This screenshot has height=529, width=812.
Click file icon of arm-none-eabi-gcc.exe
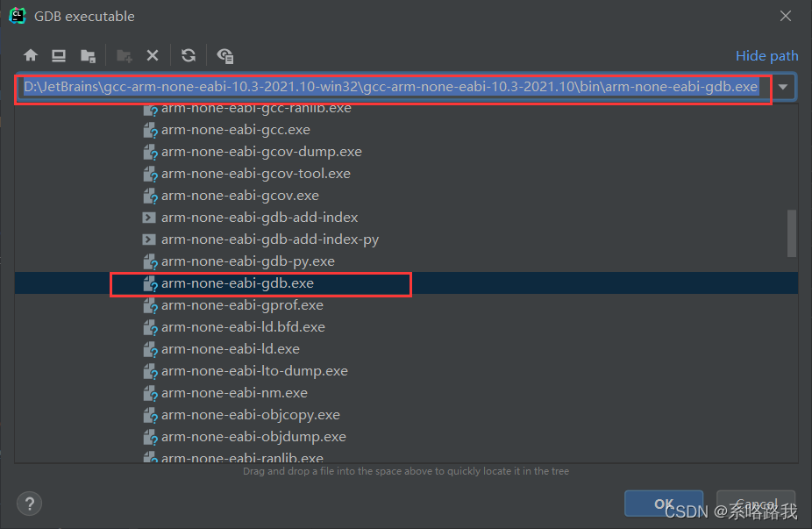click(150, 130)
